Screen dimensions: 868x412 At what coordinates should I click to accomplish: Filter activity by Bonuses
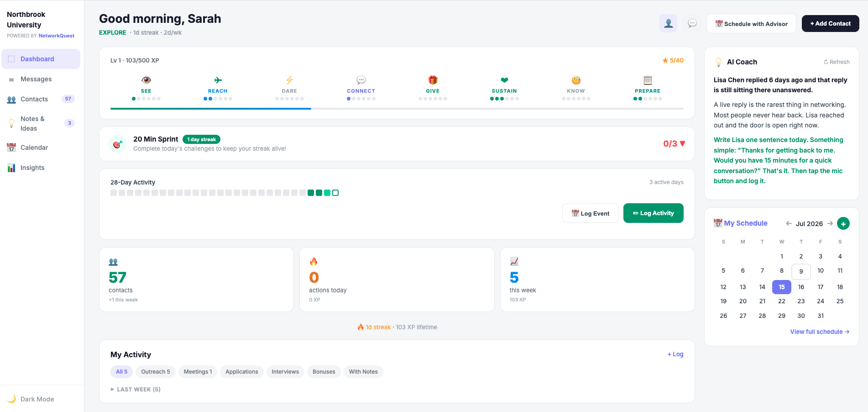pos(324,372)
